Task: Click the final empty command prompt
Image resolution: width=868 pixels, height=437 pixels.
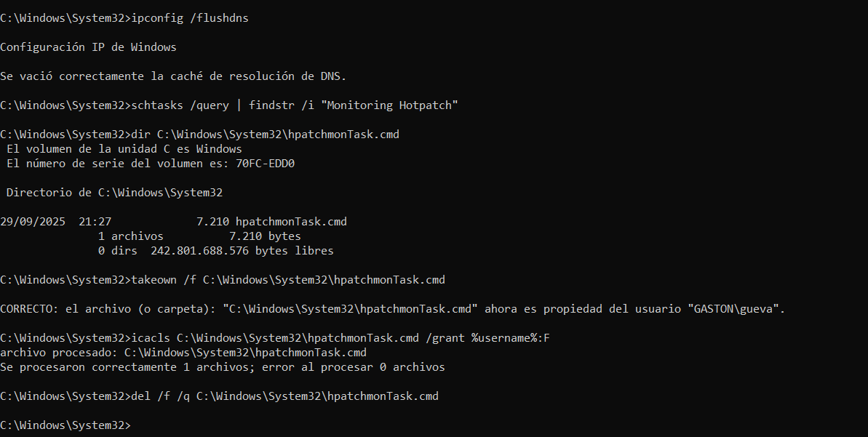Action: click(65, 425)
